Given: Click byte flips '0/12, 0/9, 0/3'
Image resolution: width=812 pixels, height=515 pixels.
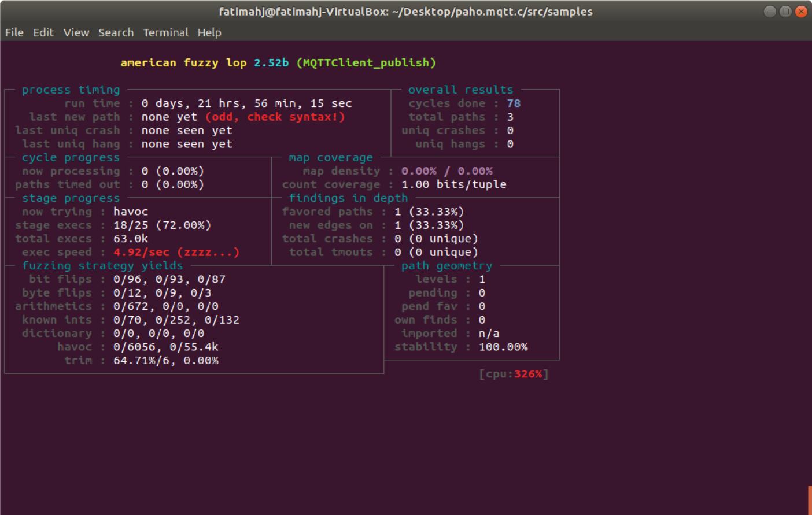Looking at the screenshot, I should [162, 292].
